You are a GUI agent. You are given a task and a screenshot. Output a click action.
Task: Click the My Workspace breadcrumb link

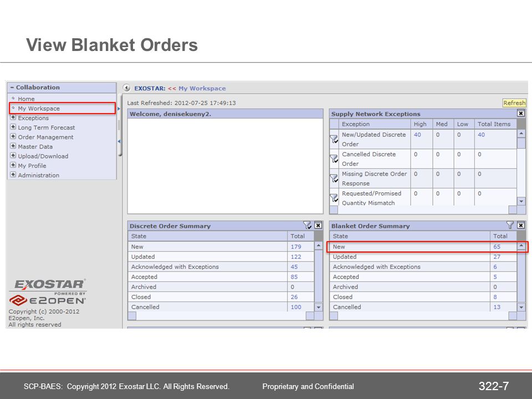(x=202, y=88)
